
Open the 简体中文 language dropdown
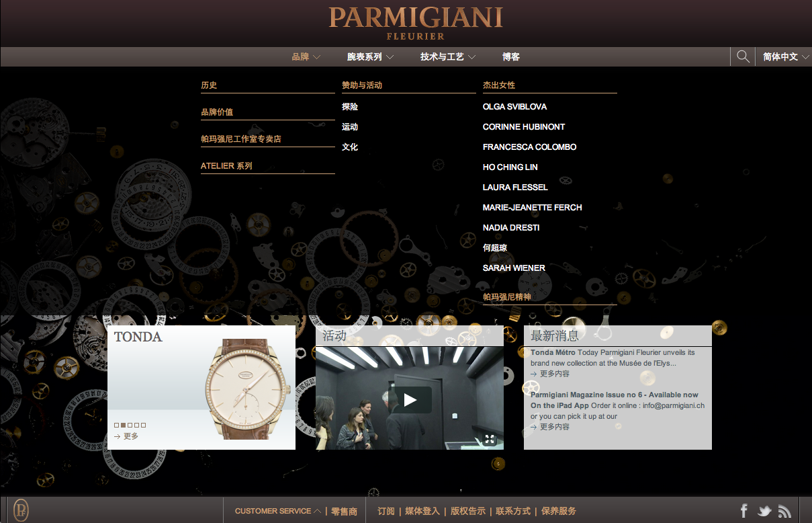(x=786, y=57)
